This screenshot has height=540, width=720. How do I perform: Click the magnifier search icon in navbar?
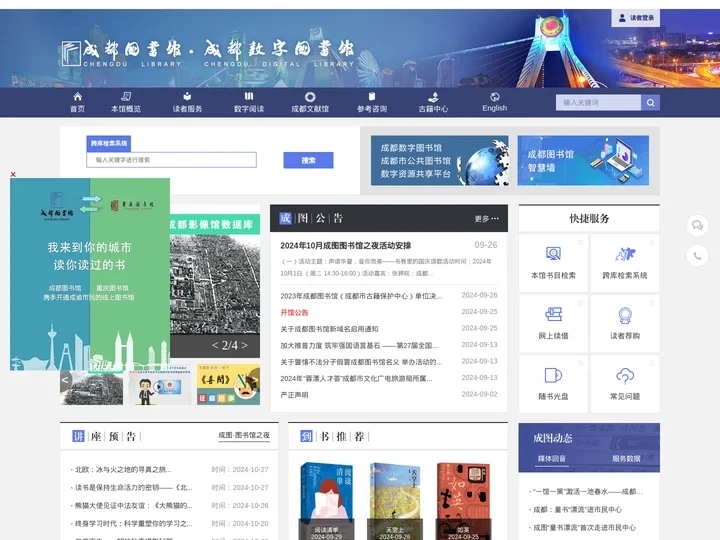coord(650,102)
